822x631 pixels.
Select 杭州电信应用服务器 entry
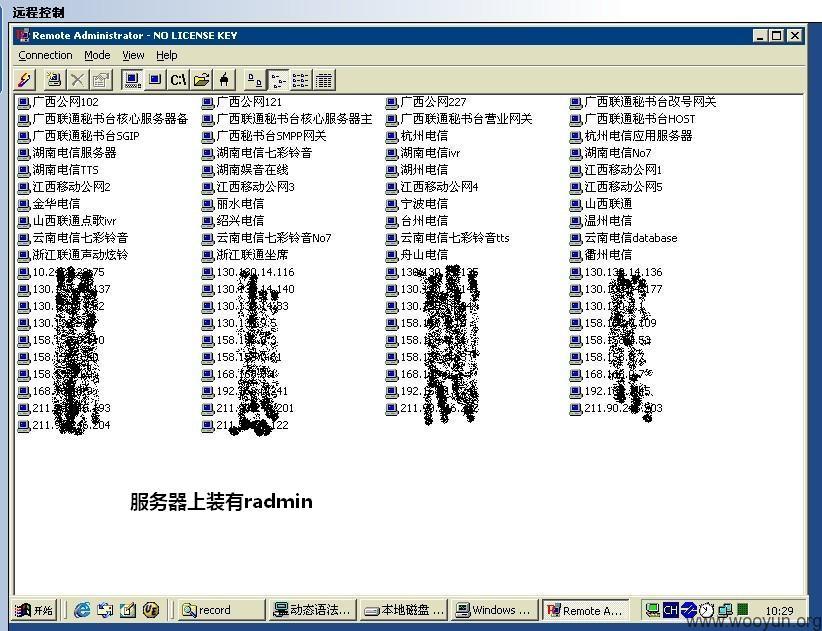pos(631,136)
